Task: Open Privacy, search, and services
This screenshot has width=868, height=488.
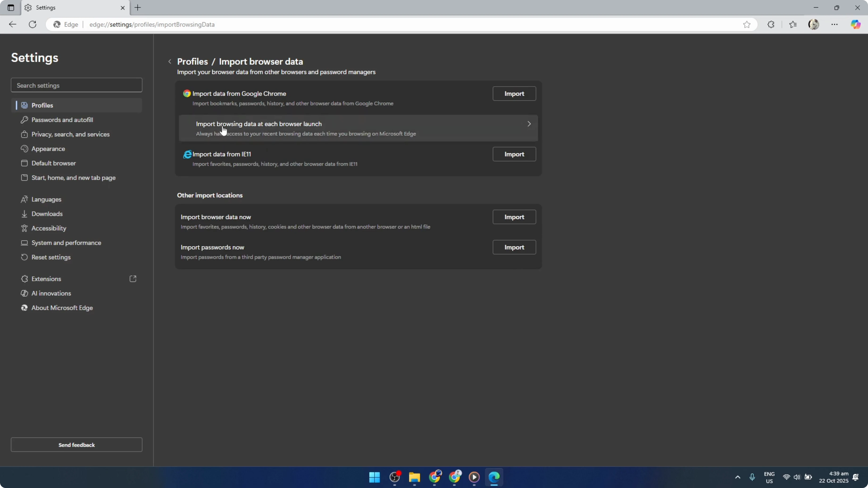Action: click(x=76, y=134)
